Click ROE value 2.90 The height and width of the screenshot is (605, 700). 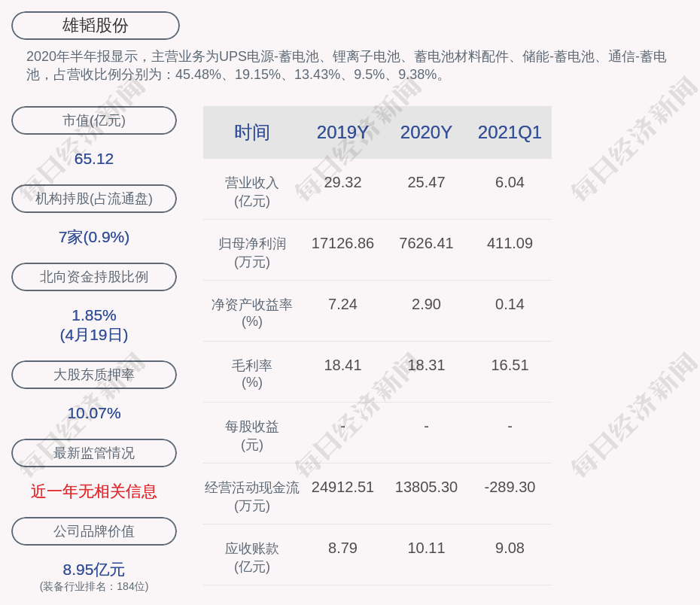[x=426, y=304]
